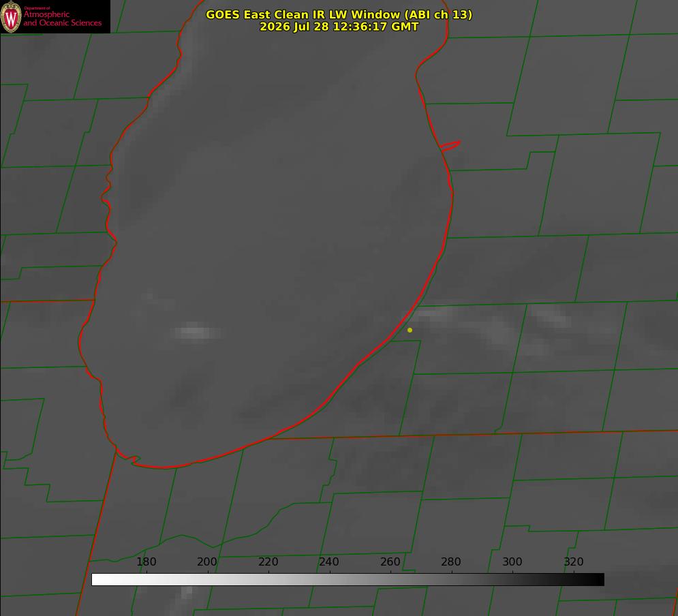Click the 260 colorbar label
The image size is (678, 616).
coord(390,561)
